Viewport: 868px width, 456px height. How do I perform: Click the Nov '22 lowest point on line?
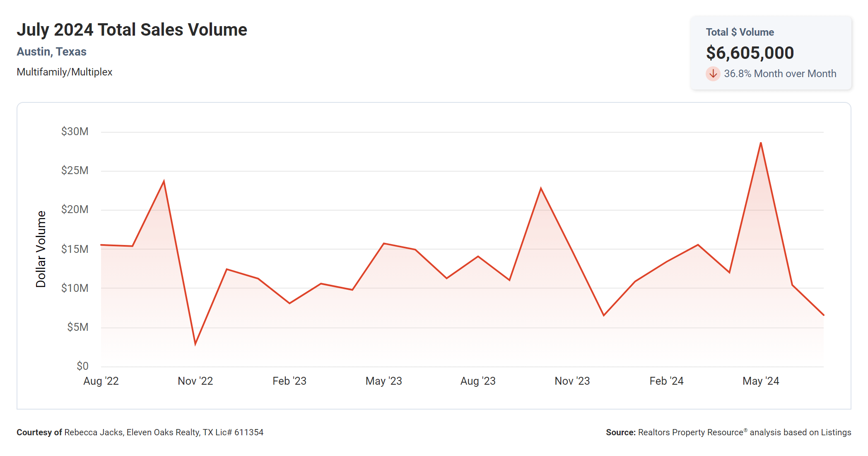coord(195,344)
